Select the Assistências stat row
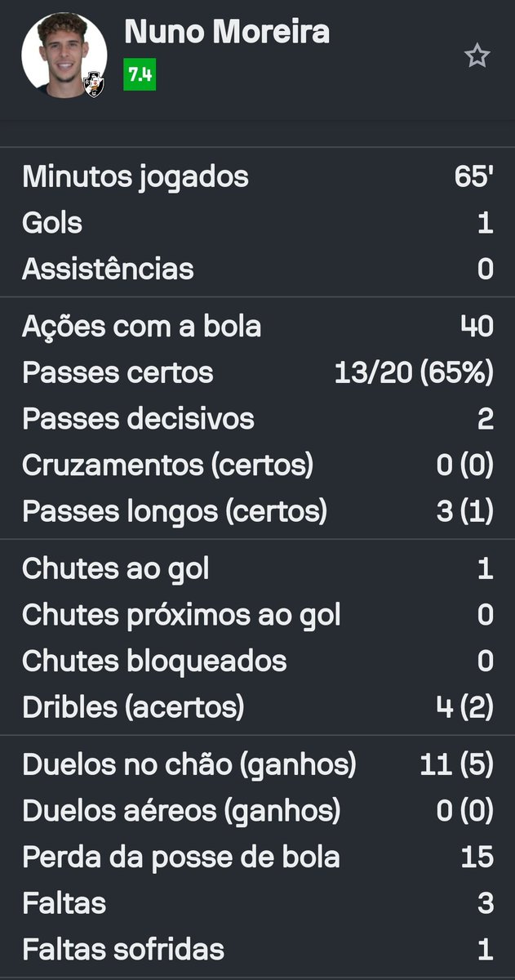515x980 pixels. (257, 269)
